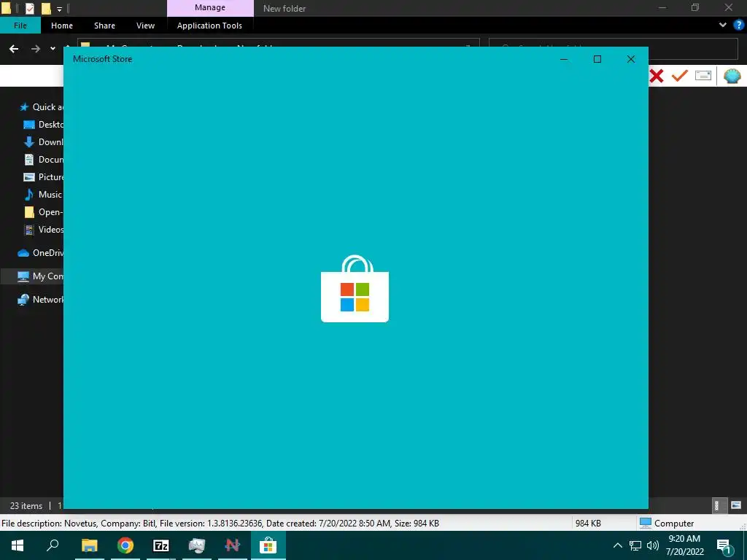Click the blue shell icon in Explorer toolbar
Viewport: 747px width, 560px height.
[x=732, y=76]
